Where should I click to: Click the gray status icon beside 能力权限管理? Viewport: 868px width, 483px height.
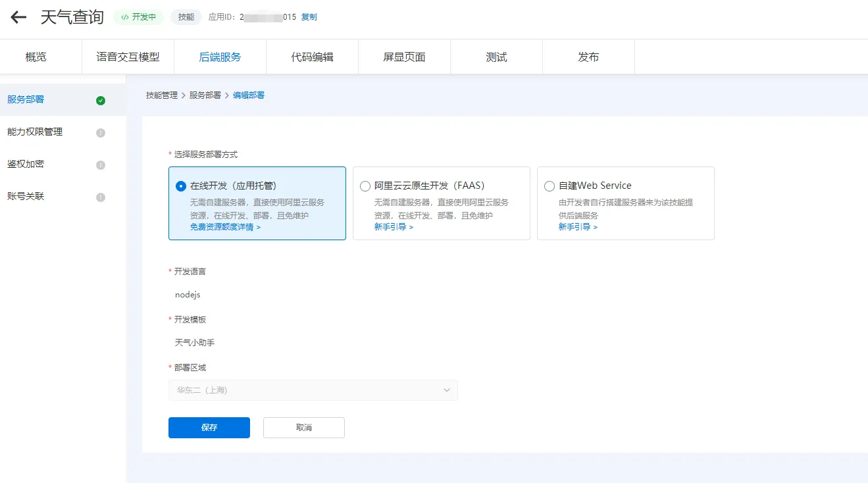(101, 133)
